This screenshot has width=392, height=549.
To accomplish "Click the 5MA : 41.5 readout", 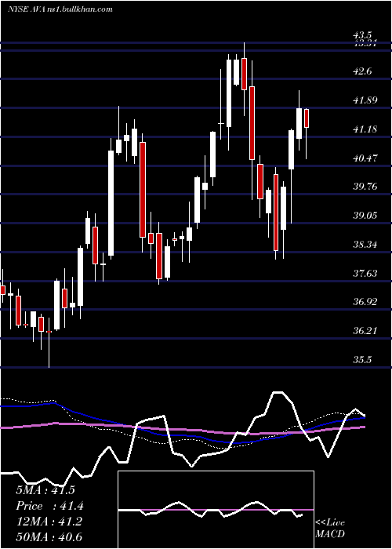I will [45, 490].
